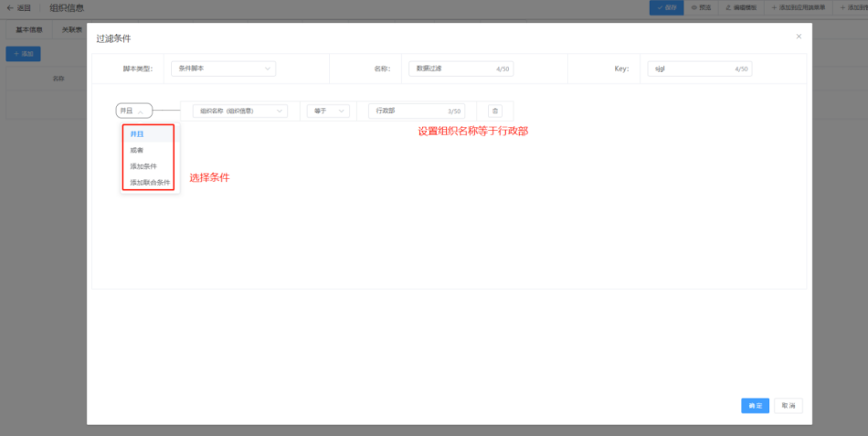This screenshot has height=436, width=868.
Task: Click the Key input containing sjgl
Action: point(700,69)
